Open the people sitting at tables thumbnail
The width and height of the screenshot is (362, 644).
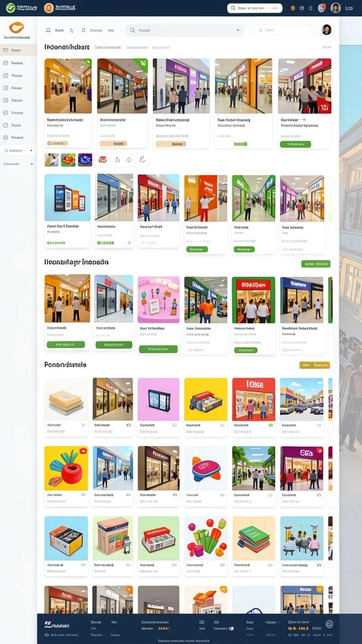(302, 538)
